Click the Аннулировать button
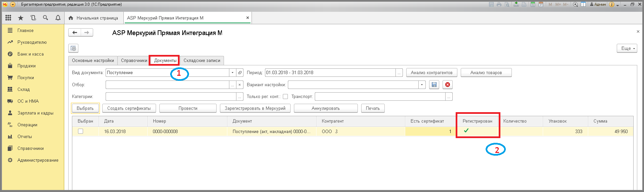The height and width of the screenshot is (192, 644). (326, 108)
